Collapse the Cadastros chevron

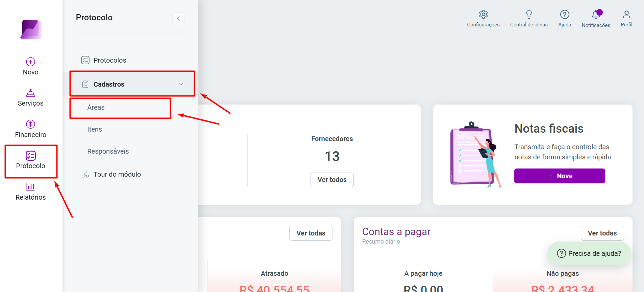(x=181, y=84)
